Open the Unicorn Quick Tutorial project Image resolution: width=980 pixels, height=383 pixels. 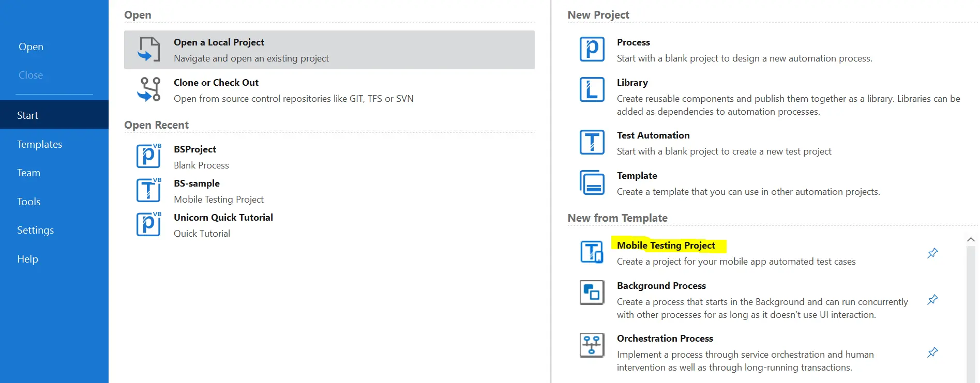(x=223, y=218)
